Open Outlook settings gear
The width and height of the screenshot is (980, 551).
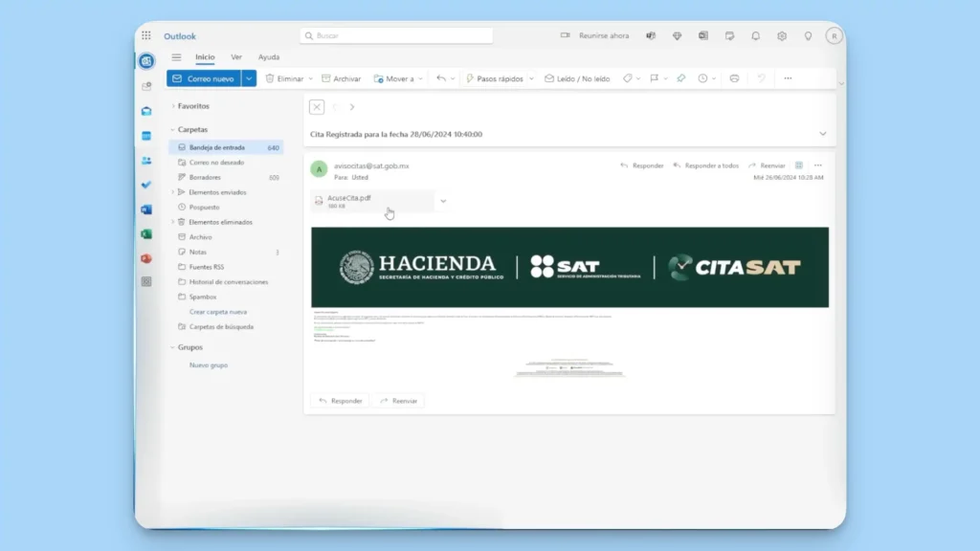click(782, 35)
